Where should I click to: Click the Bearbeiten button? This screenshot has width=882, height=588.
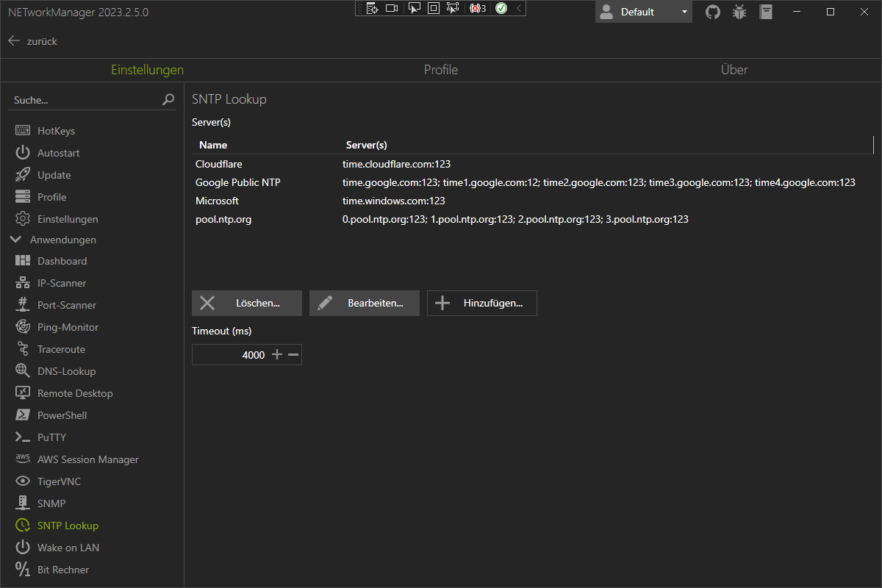[x=364, y=303]
